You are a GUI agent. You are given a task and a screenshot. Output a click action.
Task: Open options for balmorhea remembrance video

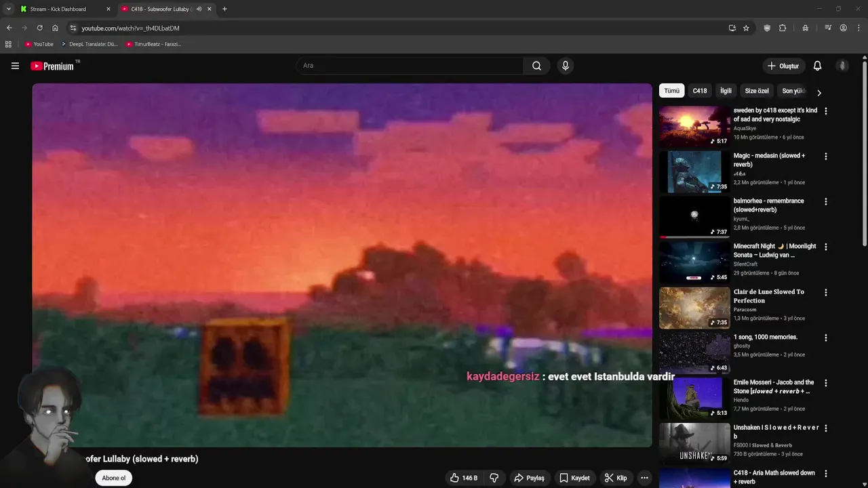[x=825, y=201]
